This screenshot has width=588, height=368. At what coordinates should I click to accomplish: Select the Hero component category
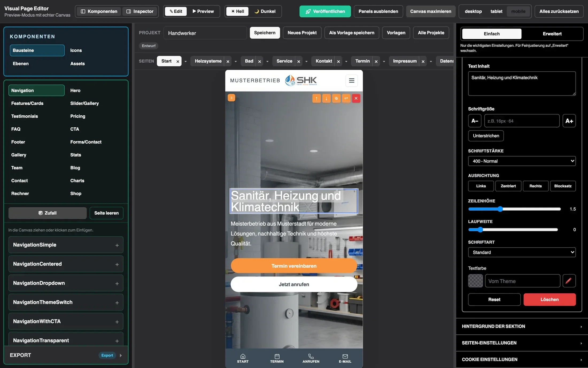[75, 90]
